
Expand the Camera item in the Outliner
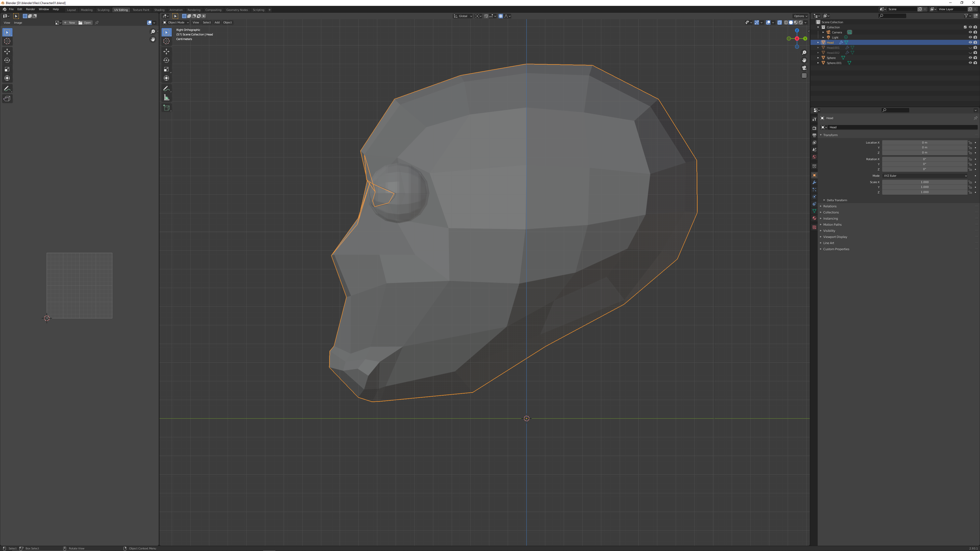(x=823, y=32)
